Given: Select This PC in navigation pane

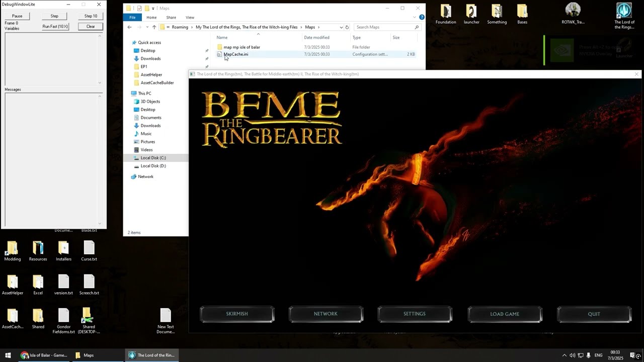Looking at the screenshot, I should point(144,94).
